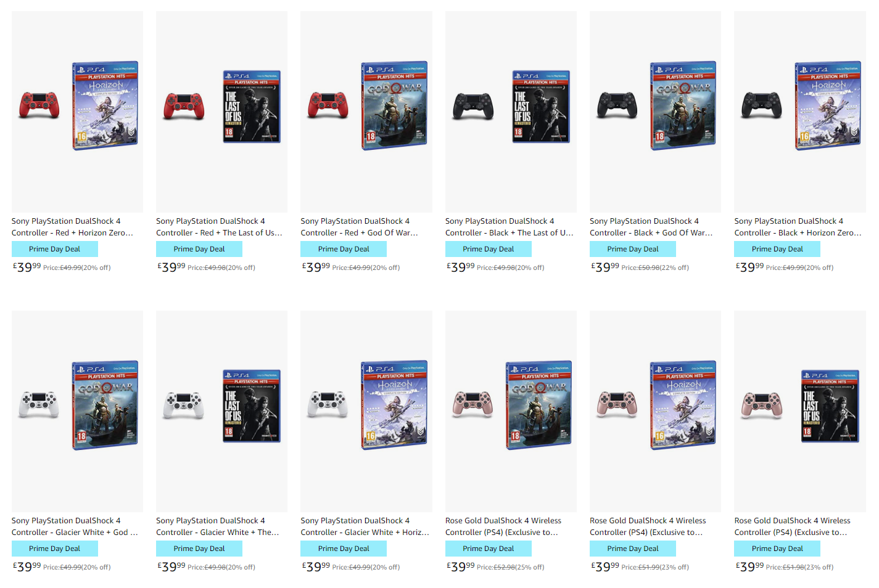879x588 pixels.
Task: Open Glacier White controller with God of War image
Action: (x=77, y=411)
